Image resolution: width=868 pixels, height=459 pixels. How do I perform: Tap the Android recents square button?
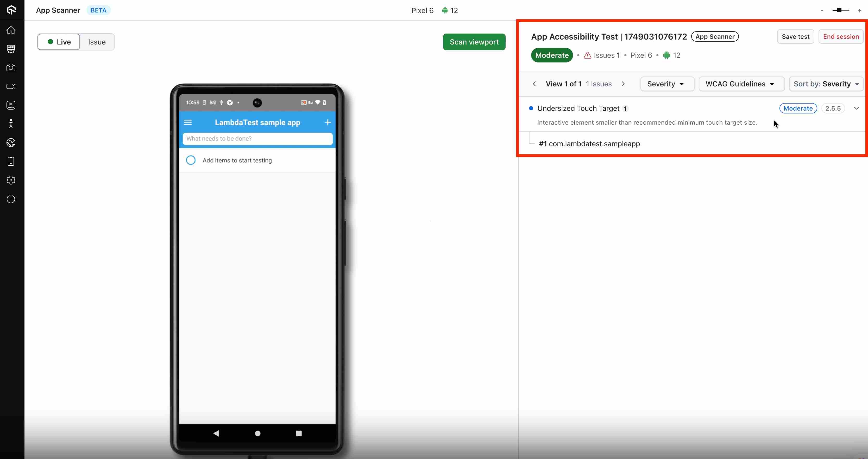[x=299, y=433]
